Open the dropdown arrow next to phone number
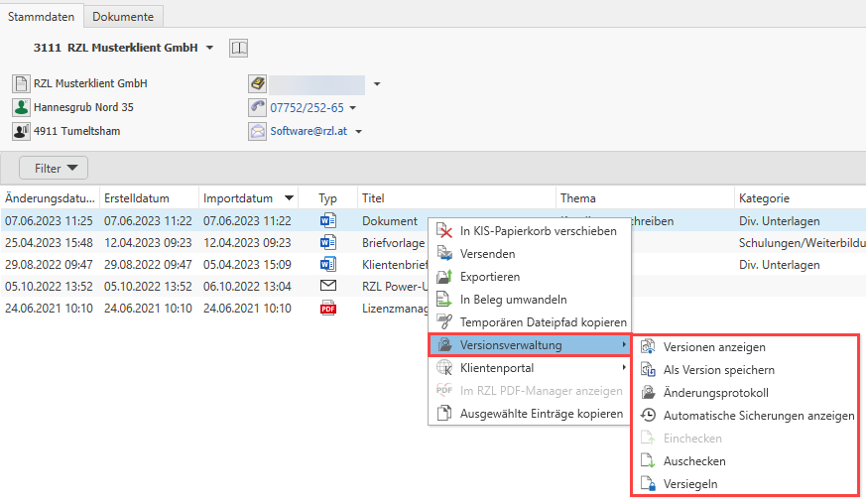This screenshot has width=866, height=504. (353, 108)
